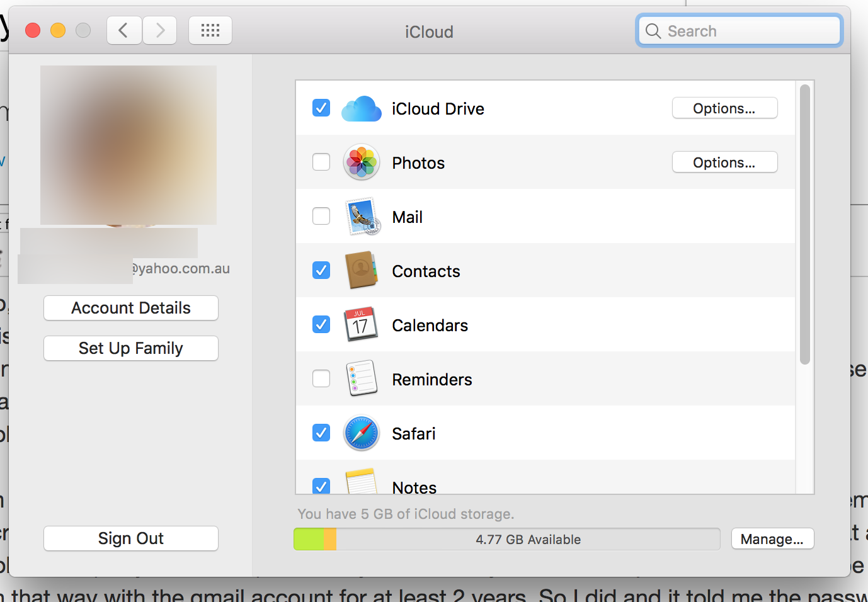
Task: Click the Set Up Family button
Action: (x=131, y=348)
